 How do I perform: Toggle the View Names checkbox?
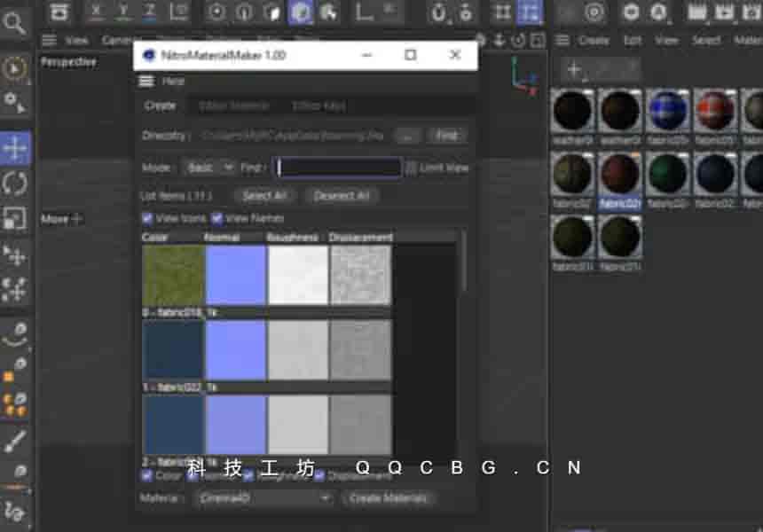pos(217,219)
